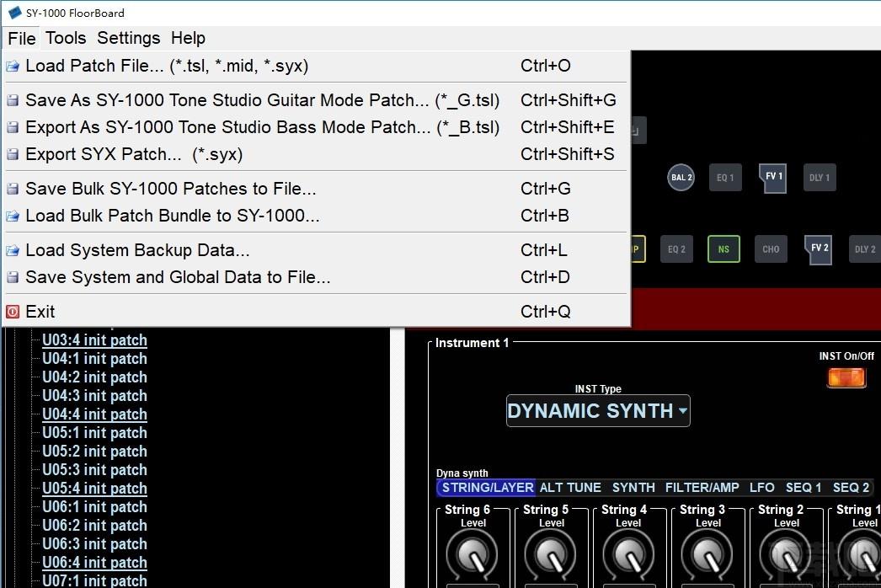The height and width of the screenshot is (588, 881).
Task: Select patch U05:2 init patch
Action: coord(94,452)
